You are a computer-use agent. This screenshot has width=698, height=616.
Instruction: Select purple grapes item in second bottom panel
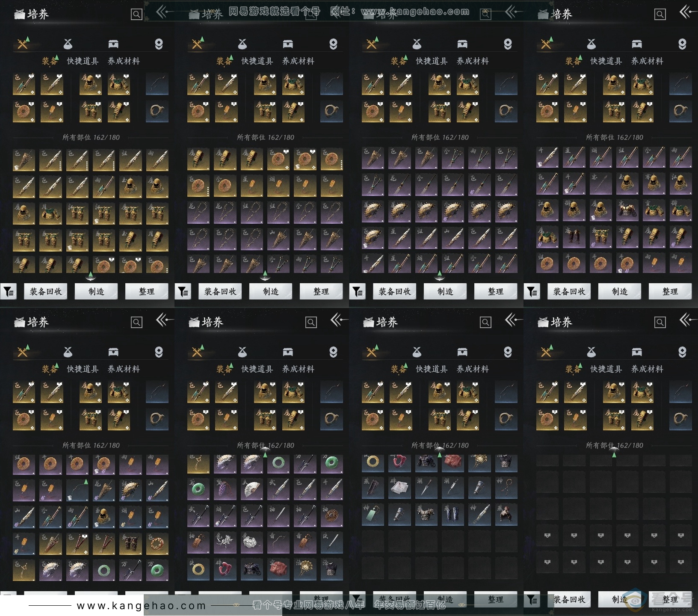(x=225, y=489)
